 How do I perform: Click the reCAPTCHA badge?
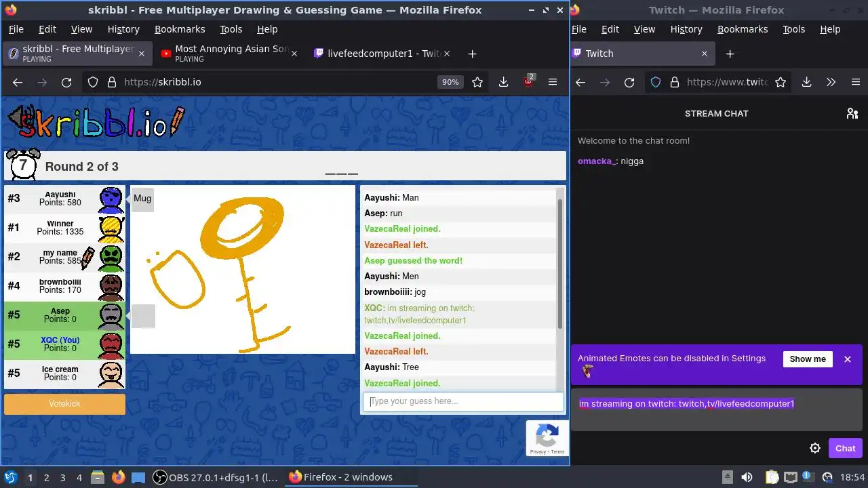click(x=547, y=438)
